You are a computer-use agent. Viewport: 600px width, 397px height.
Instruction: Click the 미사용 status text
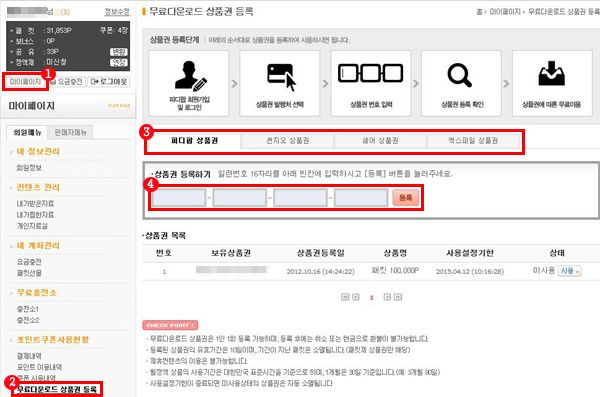tap(543, 271)
